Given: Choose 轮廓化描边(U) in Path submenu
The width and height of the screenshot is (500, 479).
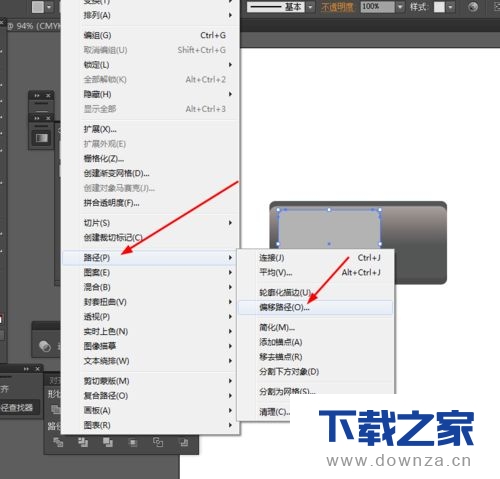Looking at the screenshot, I should pyautogui.click(x=316, y=293).
